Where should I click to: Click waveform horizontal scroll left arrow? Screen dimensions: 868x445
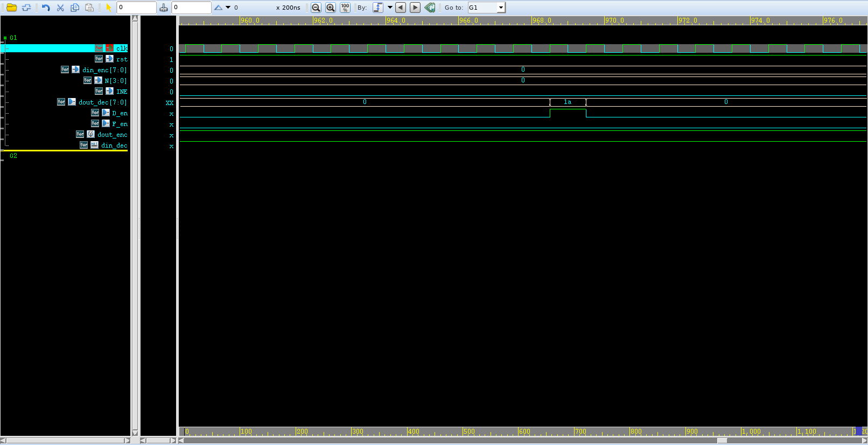pyautogui.click(x=181, y=440)
